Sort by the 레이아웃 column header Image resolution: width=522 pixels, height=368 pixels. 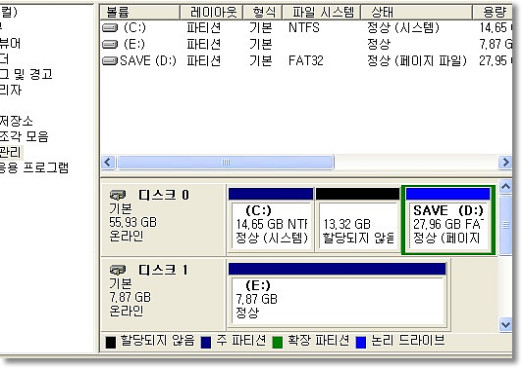click(x=212, y=12)
